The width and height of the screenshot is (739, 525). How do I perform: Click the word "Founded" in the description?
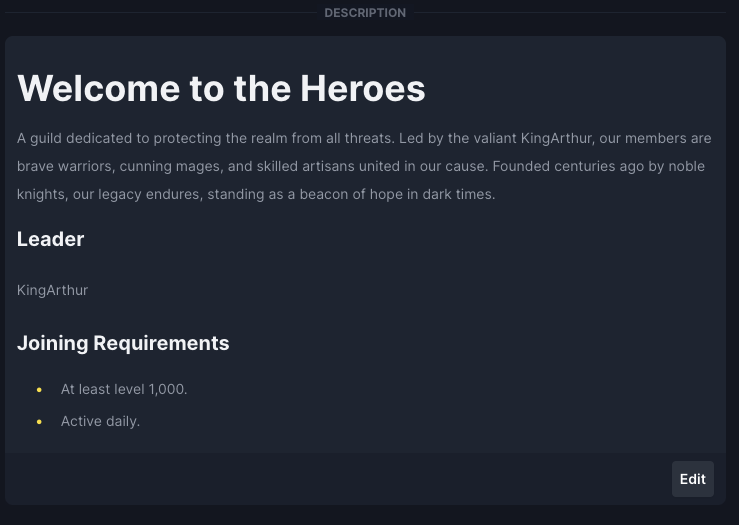(520, 166)
